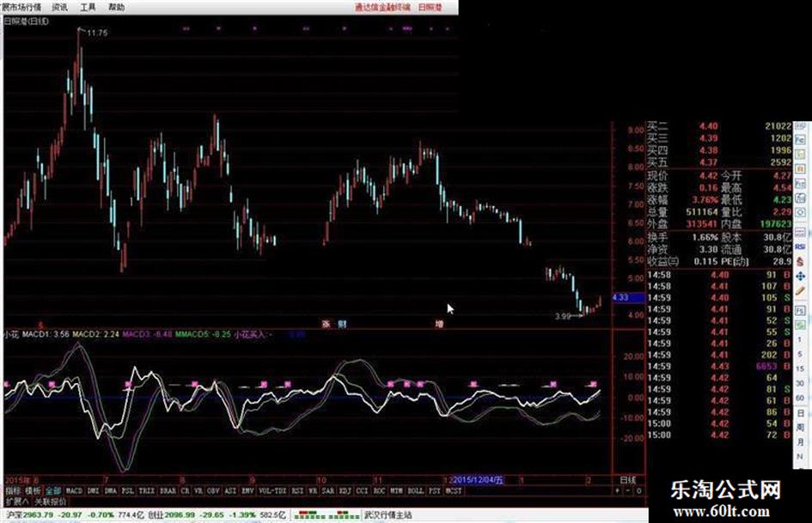Select the KDJ indicator tab

point(345,490)
